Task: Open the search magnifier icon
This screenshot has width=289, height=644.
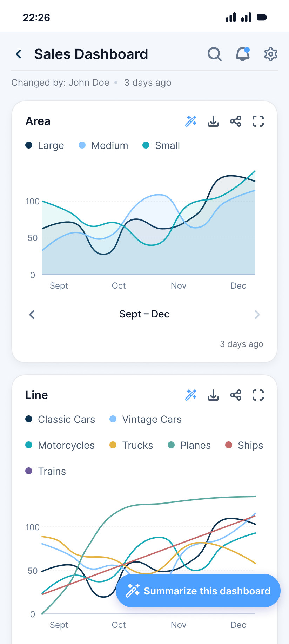Action: (x=214, y=54)
